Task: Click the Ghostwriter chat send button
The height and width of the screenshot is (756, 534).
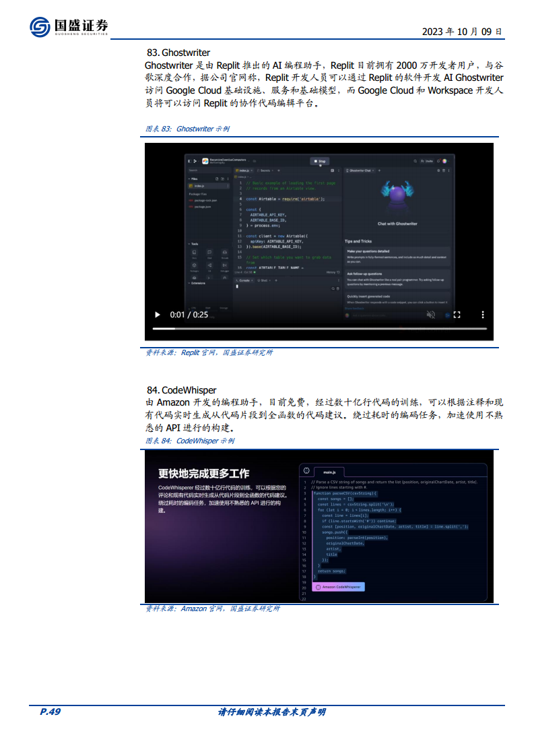Action: coord(447,315)
